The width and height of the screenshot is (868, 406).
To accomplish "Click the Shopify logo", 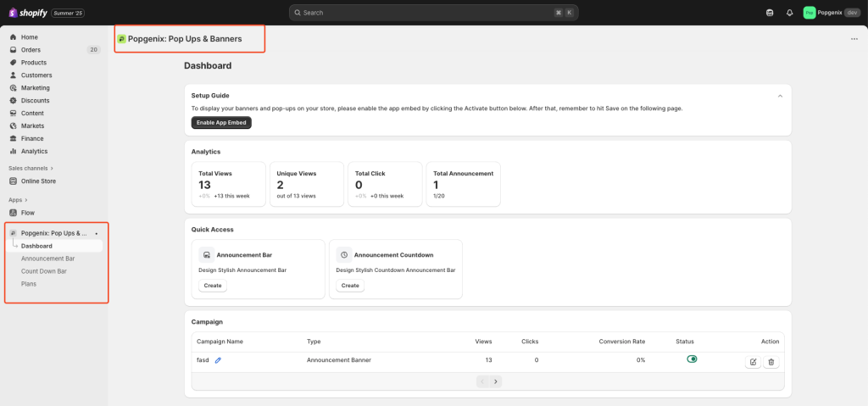I will coord(28,12).
